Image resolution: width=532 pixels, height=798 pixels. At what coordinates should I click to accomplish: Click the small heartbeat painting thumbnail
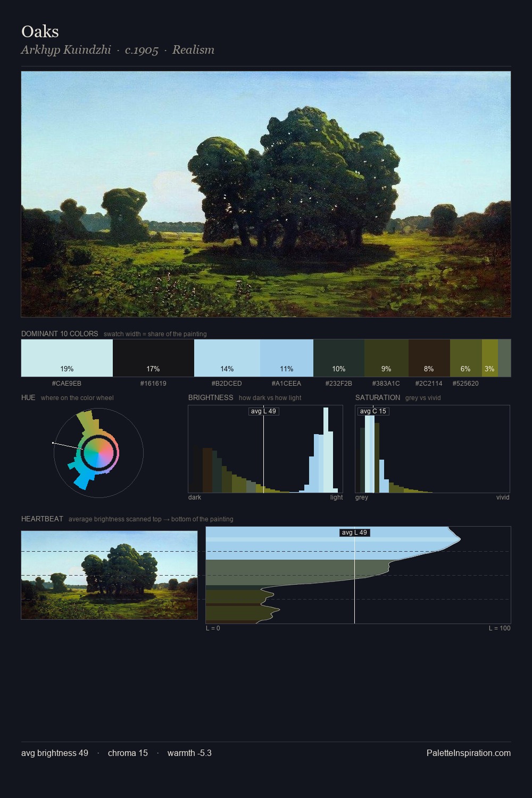point(109,575)
